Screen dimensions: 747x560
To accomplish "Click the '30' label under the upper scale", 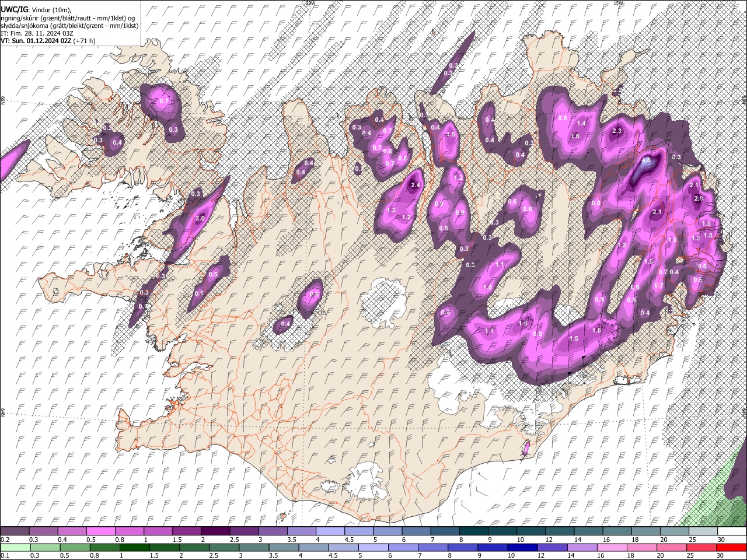I will pyautogui.click(x=721, y=539).
